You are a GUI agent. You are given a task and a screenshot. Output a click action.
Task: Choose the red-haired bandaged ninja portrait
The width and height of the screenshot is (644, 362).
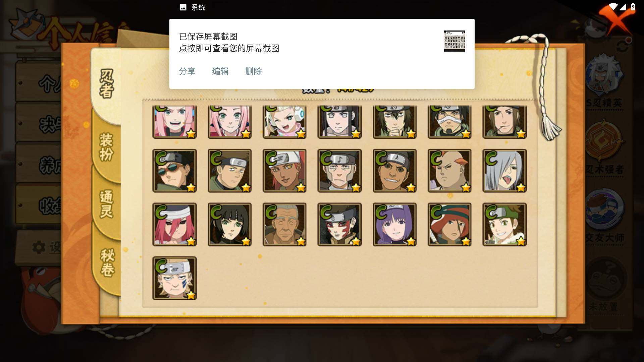174,224
